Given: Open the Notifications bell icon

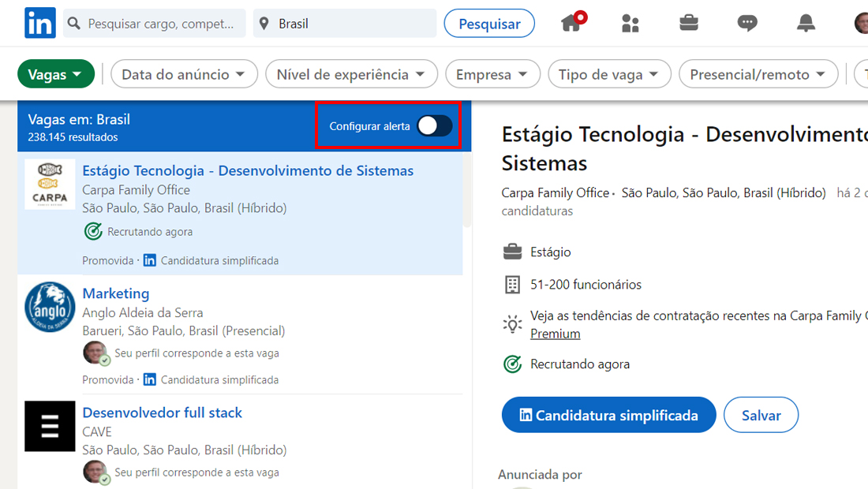Looking at the screenshot, I should pos(806,23).
